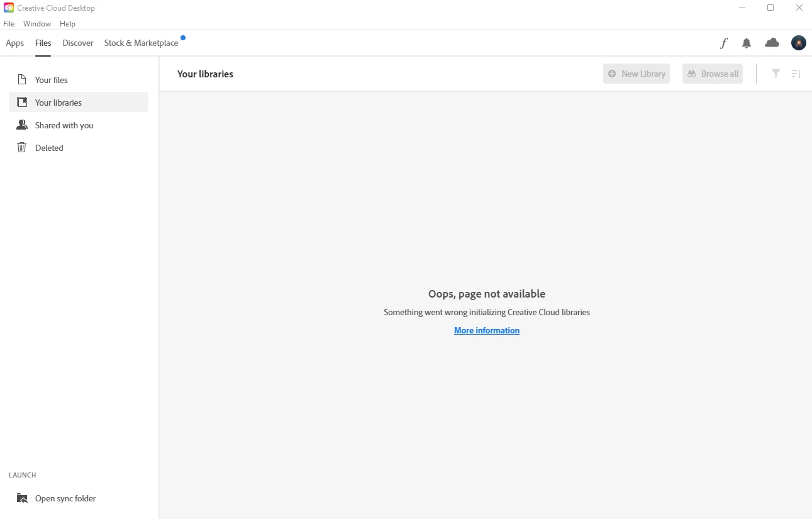The image size is (812, 519).
Task: Follow the More information link
Action: click(x=487, y=330)
